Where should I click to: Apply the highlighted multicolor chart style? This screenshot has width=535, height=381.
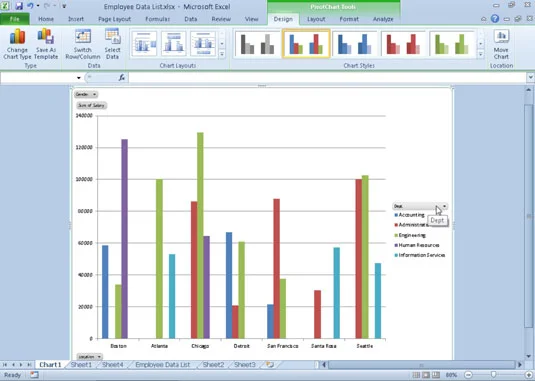pyautogui.click(x=306, y=44)
